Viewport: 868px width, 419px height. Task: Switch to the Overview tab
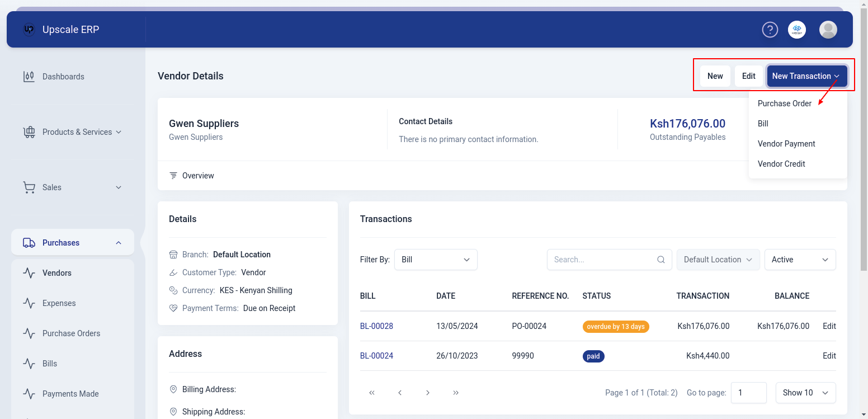coord(197,175)
